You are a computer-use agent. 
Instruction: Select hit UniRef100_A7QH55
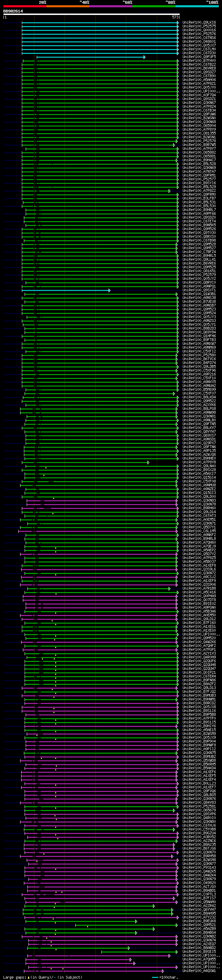199,959
